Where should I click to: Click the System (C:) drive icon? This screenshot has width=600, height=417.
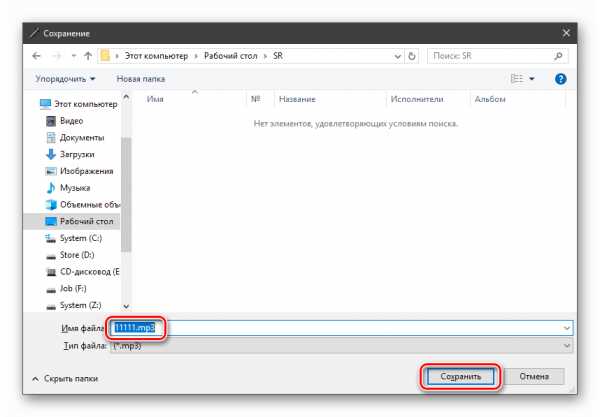point(51,238)
